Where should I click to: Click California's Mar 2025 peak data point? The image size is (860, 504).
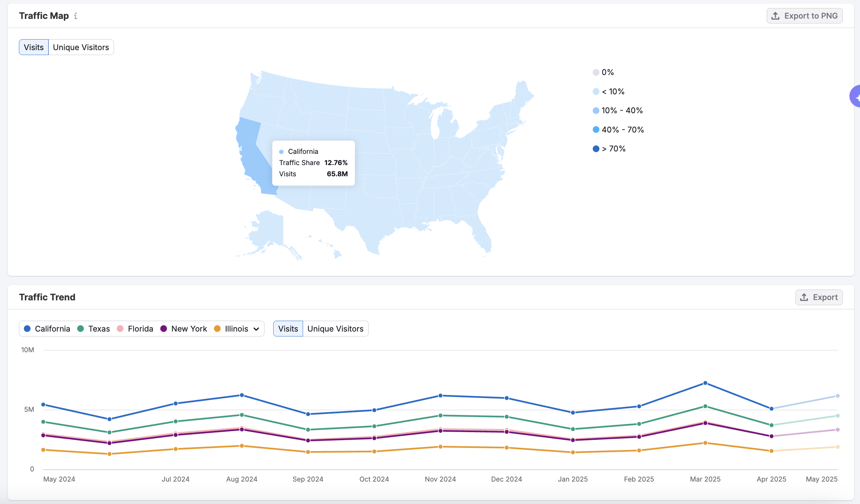click(x=705, y=383)
